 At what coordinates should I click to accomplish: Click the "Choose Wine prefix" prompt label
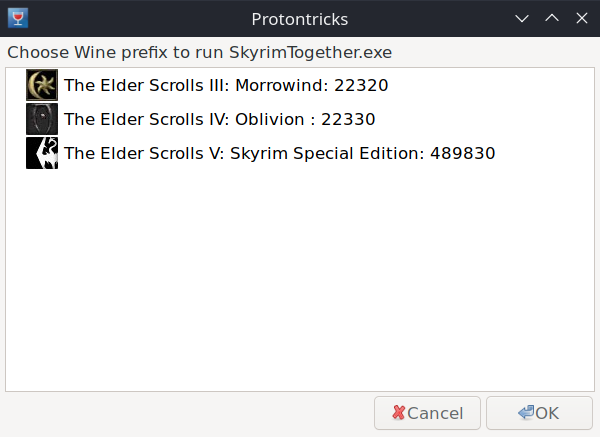pyautogui.click(x=199, y=52)
